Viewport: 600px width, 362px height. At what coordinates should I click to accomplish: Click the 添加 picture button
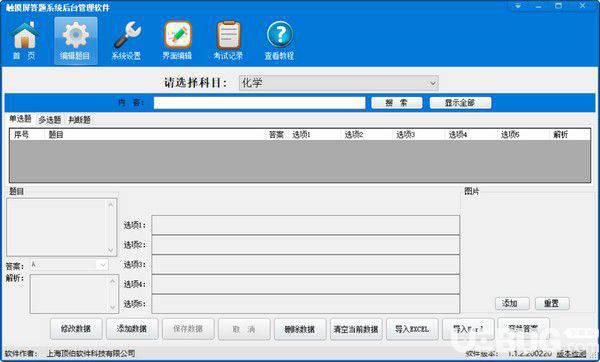(512, 304)
